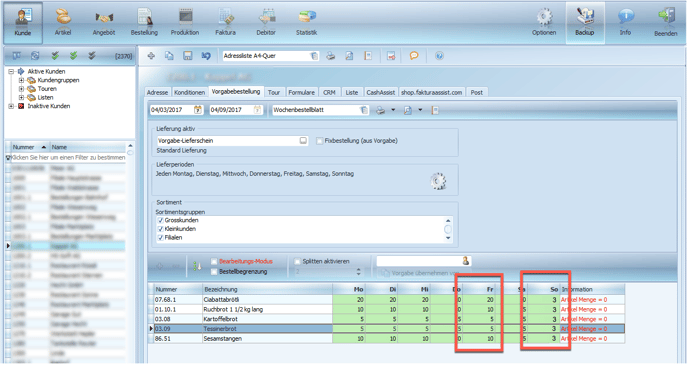The height and width of the screenshot is (365, 688).
Task: Print the Adressliste with the printer icon
Action: pos(331,56)
